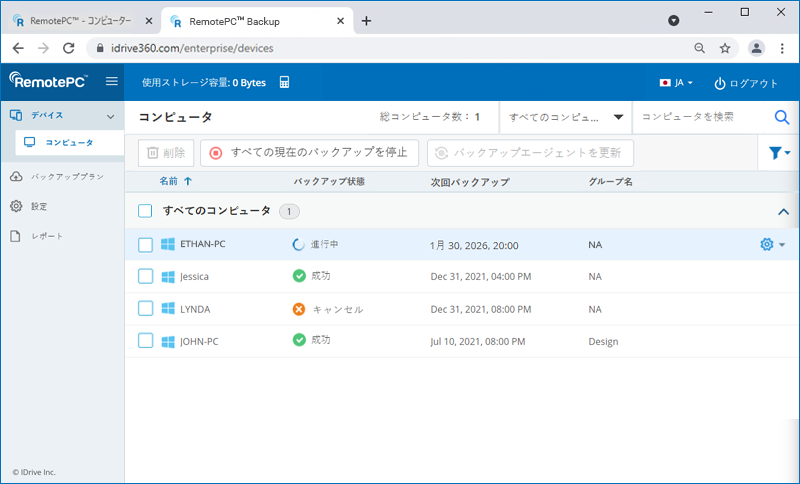Open the Chrome profile avatar

[756, 48]
